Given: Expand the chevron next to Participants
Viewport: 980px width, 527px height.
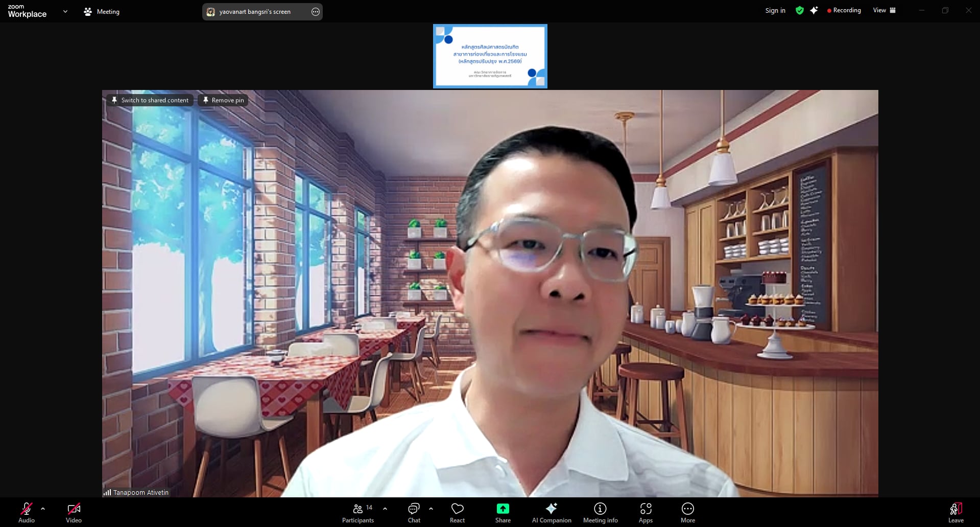Looking at the screenshot, I should pos(385,509).
